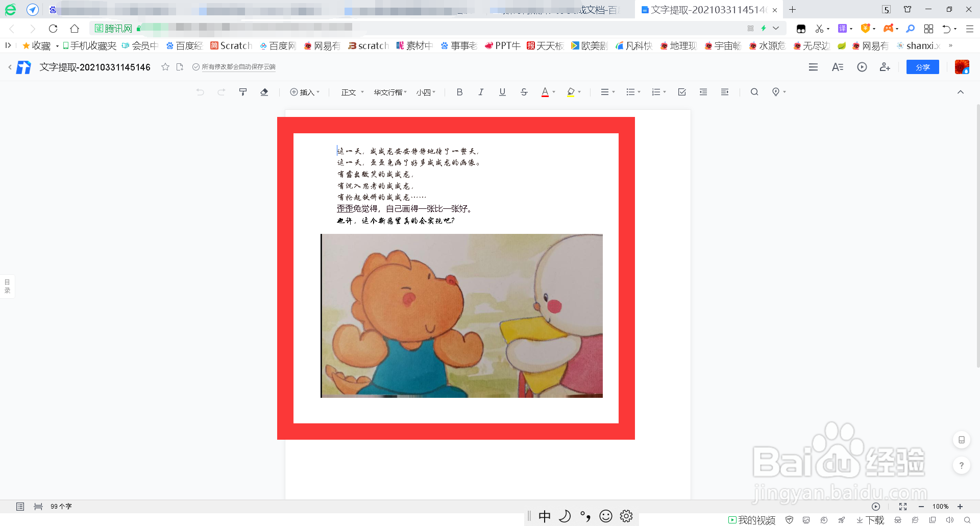Image resolution: width=980 pixels, height=526 pixels.
Task: Apply bold formatting to selected text
Action: click(459, 92)
